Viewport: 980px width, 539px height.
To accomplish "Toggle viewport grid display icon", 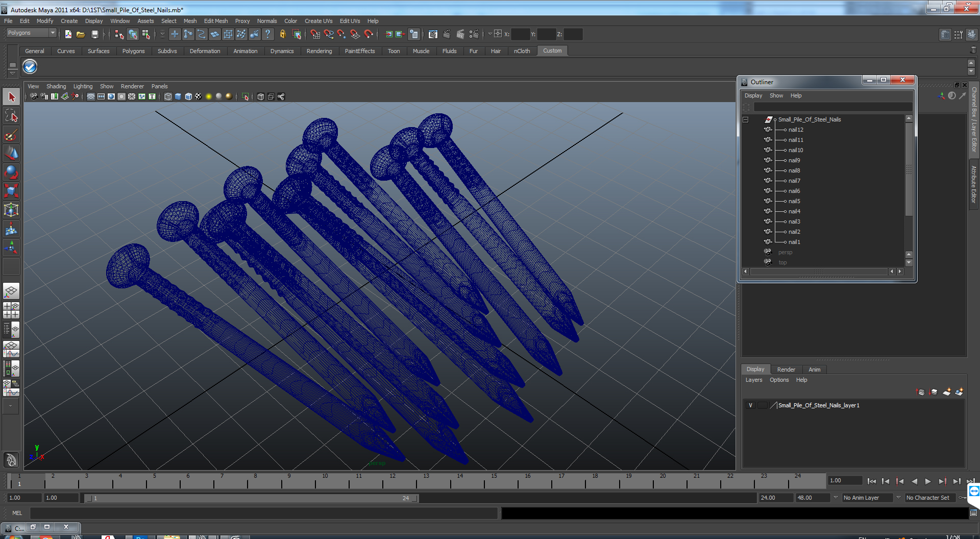I will (x=91, y=96).
